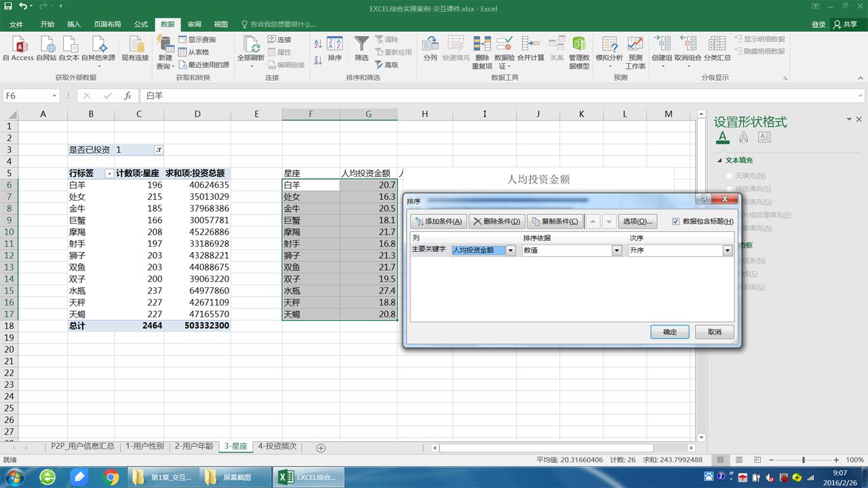Viewport: 868px width, 488px height.
Task: Toggle 数据包含标题 checkbox in Sort dialog
Action: [x=675, y=222]
